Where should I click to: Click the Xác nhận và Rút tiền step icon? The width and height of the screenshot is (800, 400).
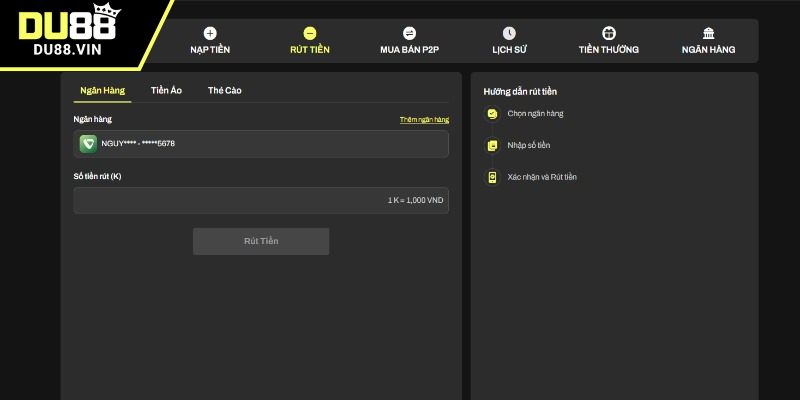coord(491,177)
